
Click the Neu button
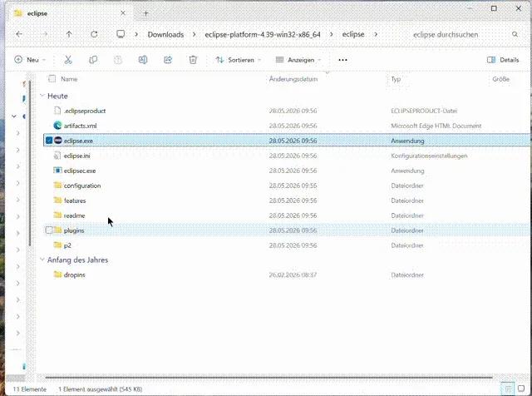click(30, 60)
